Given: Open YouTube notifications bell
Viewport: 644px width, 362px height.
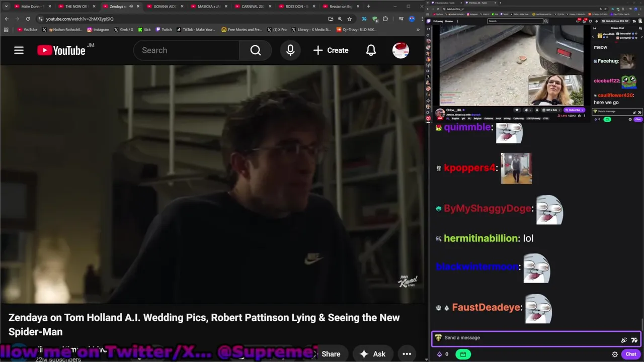Looking at the screenshot, I should point(371,50).
